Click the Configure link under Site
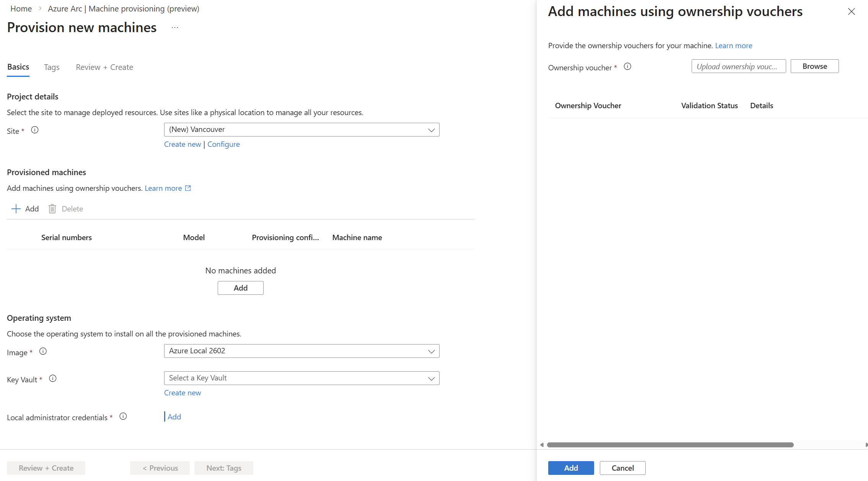Image resolution: width=868 pixels, height=481 pixels. click(x=223, y=144)
